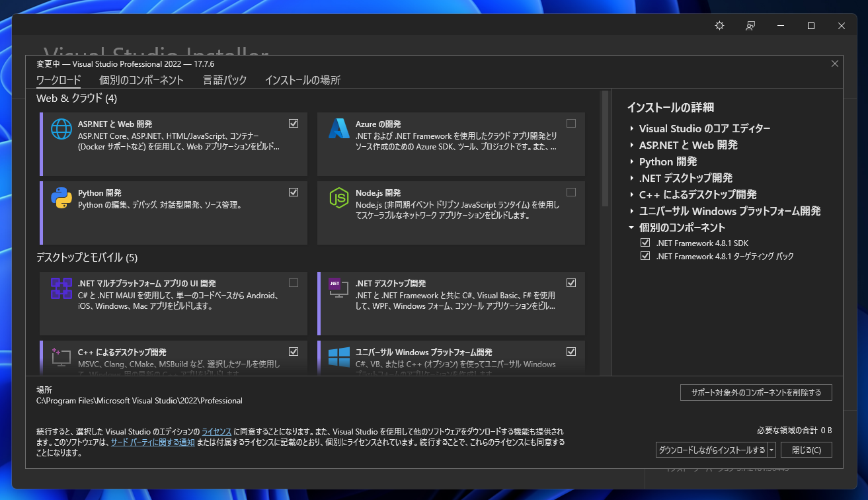This screenshot has height=500, width=868.
Task: Click the Azure の開発 workload icon
Action: [x=338, y=130]
